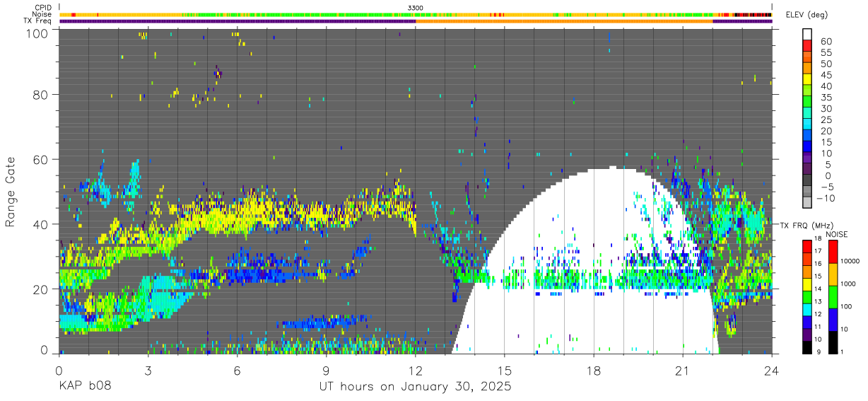This screenshot has width=868, height=401.
Task: Click the red 55–60 elevation color segment
Action: point(807,46)
